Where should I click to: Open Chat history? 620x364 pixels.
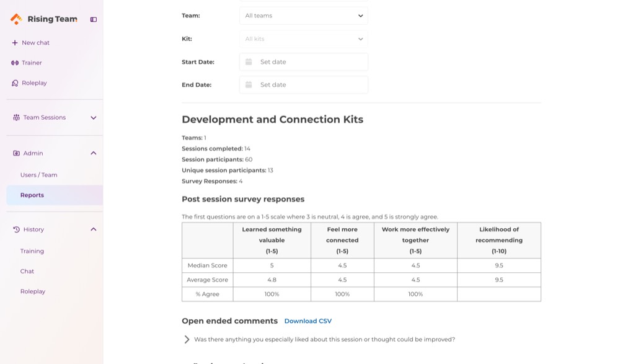[x=27, y=272]
